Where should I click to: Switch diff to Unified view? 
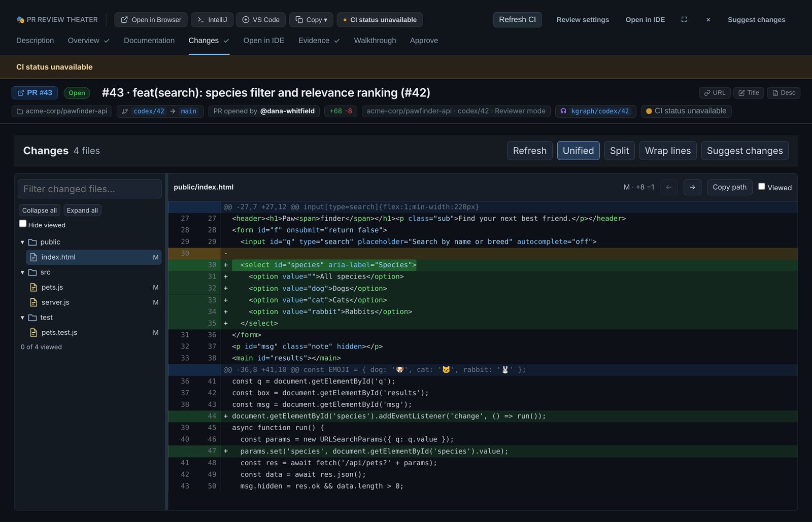578,151
